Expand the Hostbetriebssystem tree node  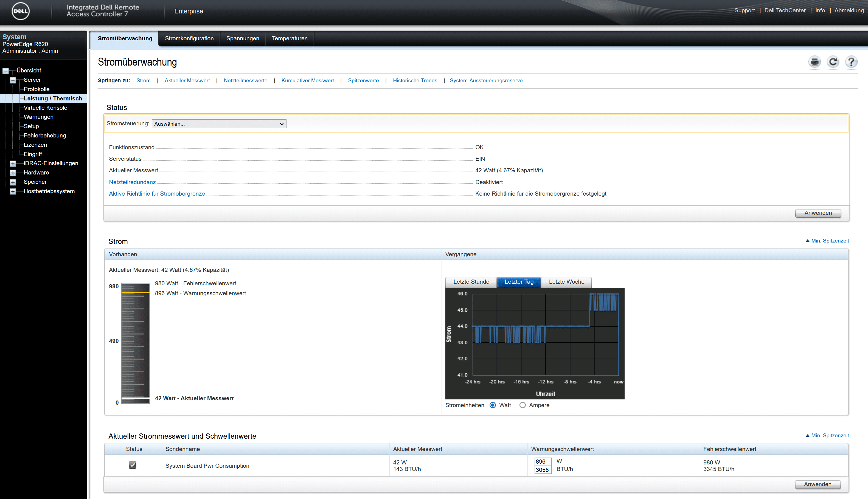[13, 191]
